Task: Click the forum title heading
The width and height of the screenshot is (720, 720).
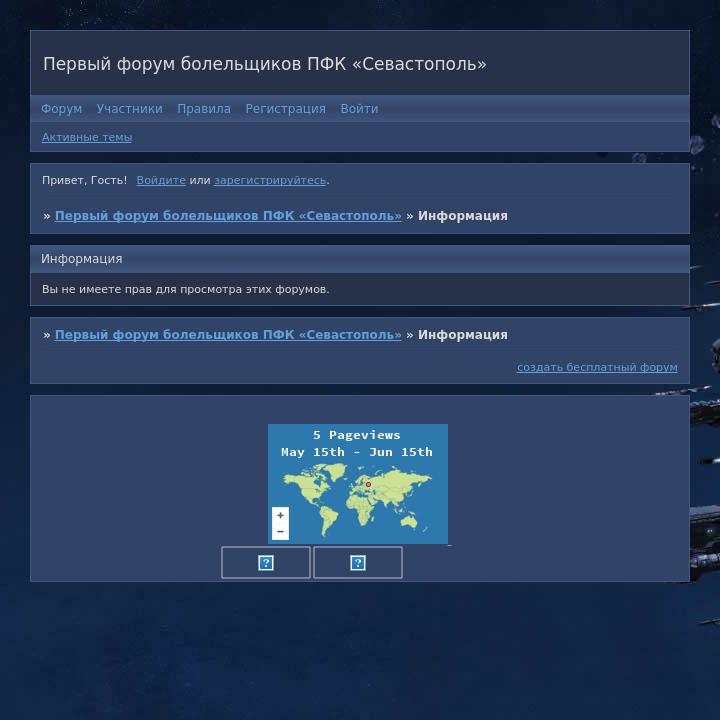Action: [265, 64]
